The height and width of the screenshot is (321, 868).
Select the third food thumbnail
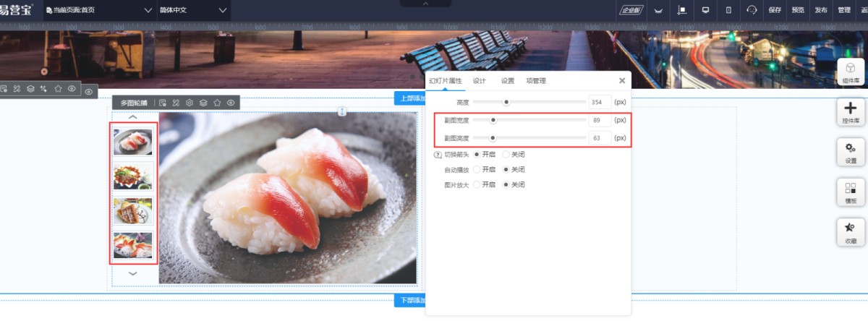(x=133, y=210)
